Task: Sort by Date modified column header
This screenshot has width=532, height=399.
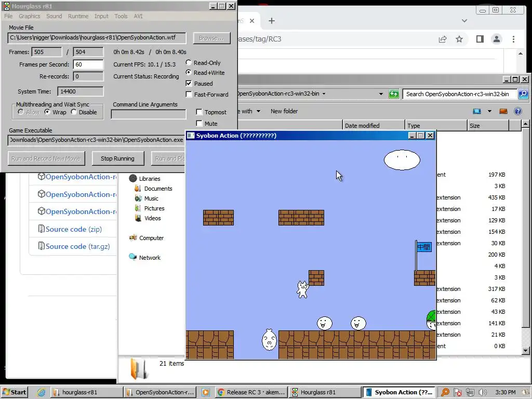Action: coord(374,126)
